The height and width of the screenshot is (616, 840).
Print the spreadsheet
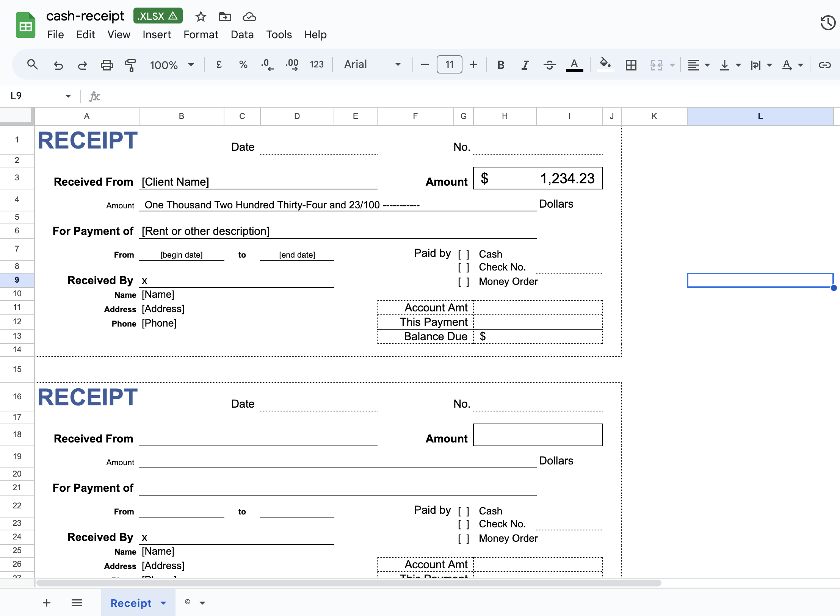click(107, 65)
